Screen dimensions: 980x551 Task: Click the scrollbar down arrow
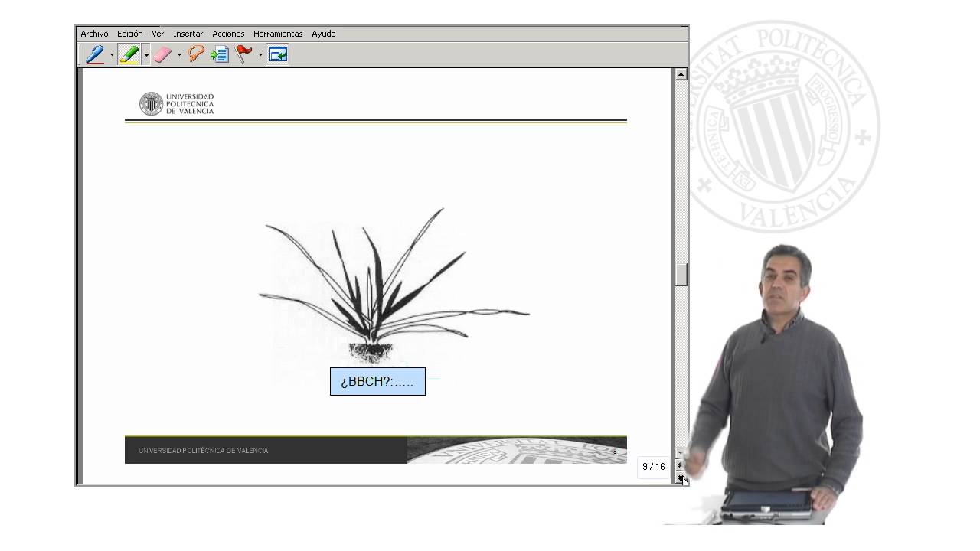(x=681, y=453)
